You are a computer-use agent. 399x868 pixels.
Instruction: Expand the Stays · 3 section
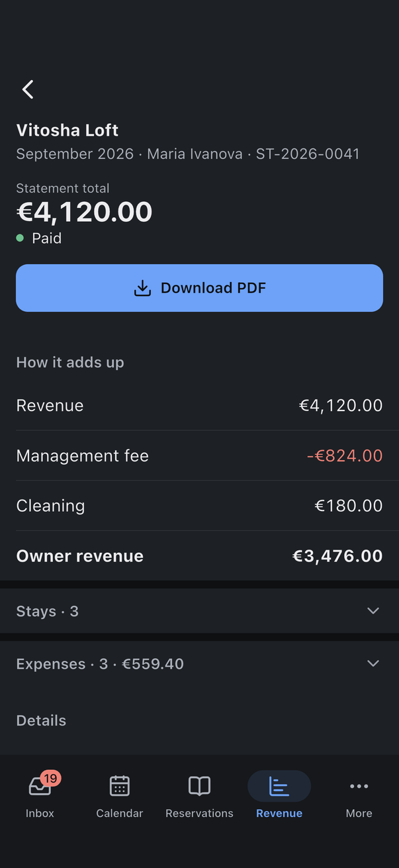[x=199, y=611]
